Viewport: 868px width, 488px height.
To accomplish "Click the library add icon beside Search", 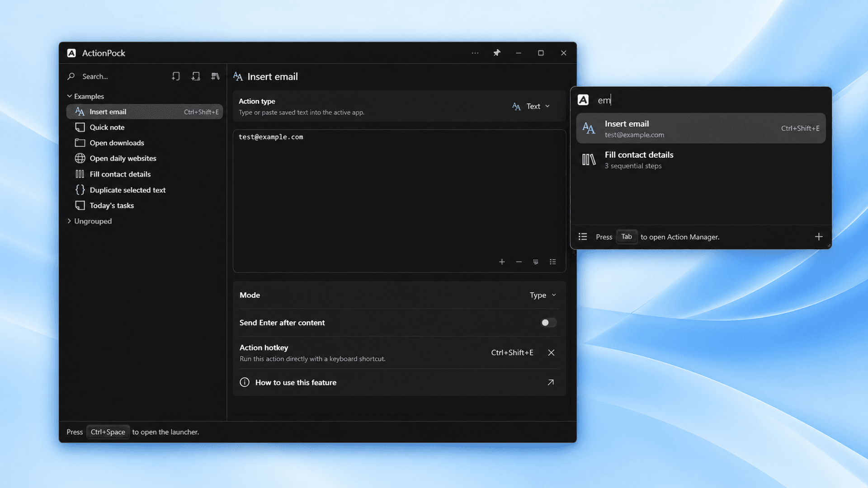I will pyautogui.click(x=215, y=76).
